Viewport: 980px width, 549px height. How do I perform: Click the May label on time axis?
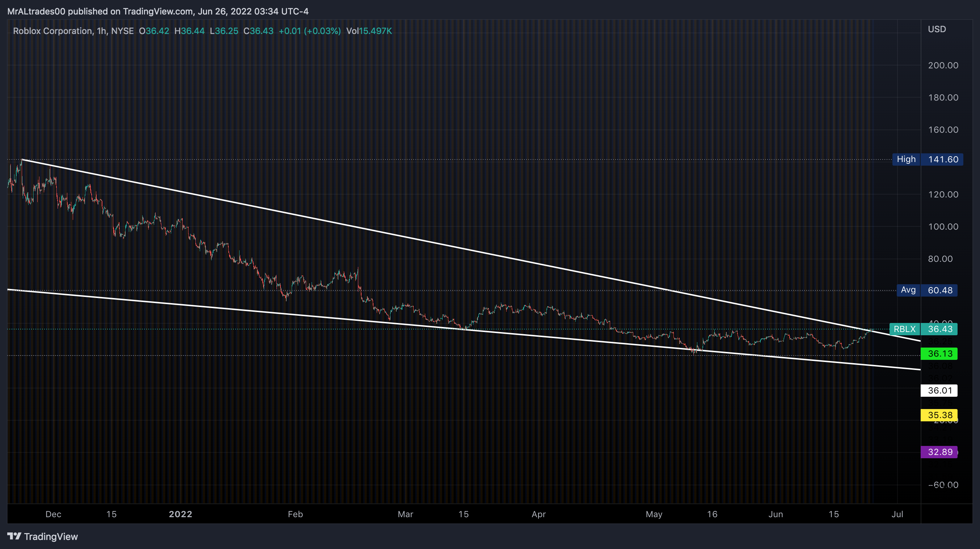[x=654, y=514]
